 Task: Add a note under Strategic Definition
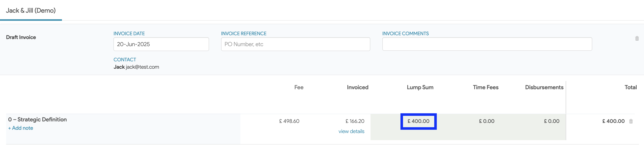pyautogui.click(x=21, y=128)
